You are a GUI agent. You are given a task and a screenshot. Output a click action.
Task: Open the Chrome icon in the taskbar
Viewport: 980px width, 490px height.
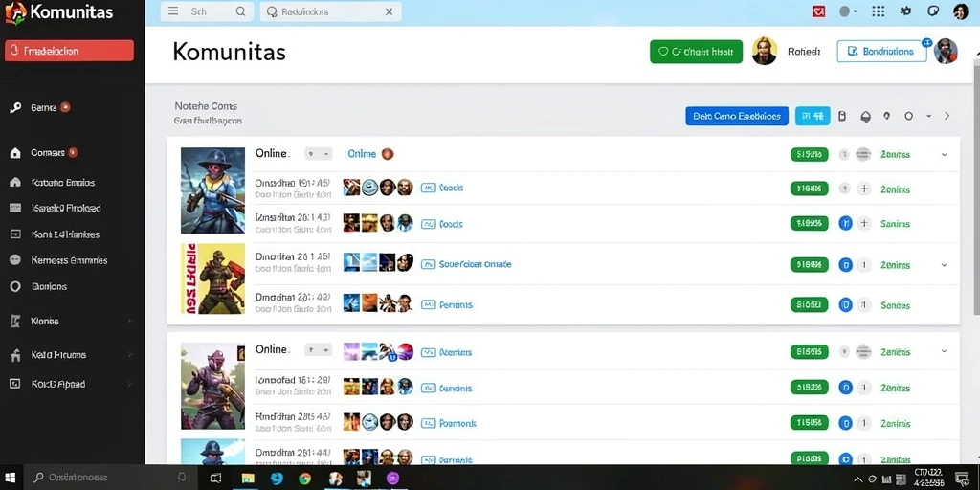point(304,479)
